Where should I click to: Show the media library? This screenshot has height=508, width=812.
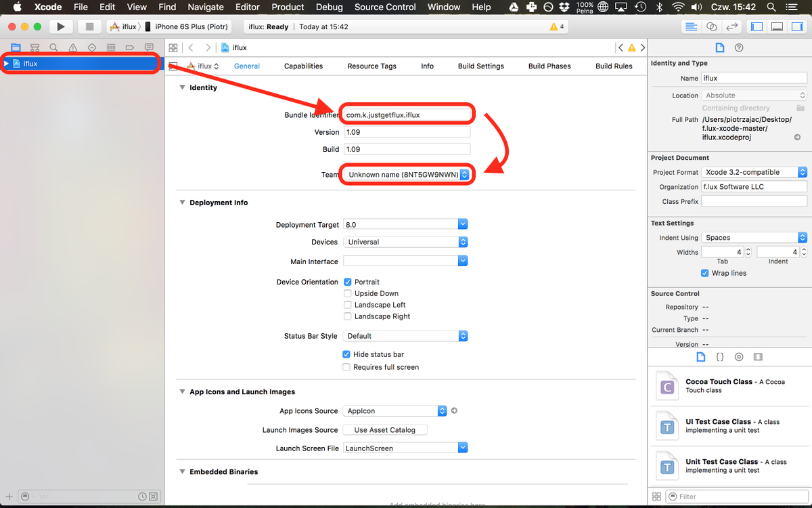(758, 357)
